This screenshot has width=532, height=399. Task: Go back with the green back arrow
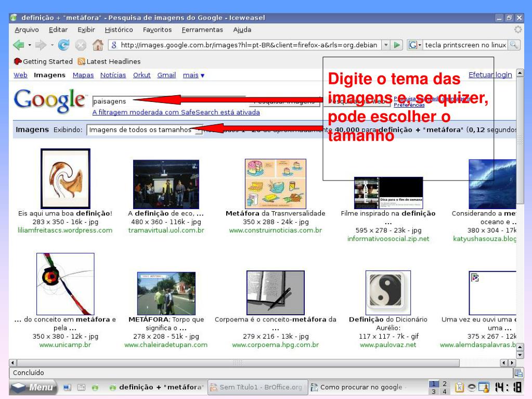(19, 45)
